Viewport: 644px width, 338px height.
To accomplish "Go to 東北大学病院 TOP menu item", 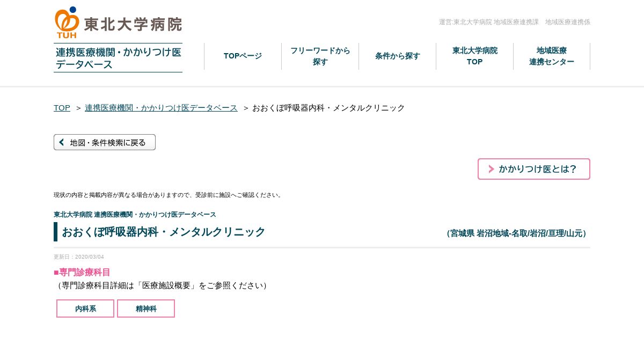I will point(475,56).
